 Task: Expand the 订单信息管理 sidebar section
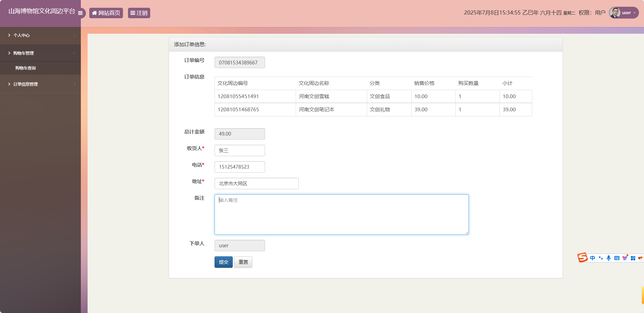(x=26, y=84)
